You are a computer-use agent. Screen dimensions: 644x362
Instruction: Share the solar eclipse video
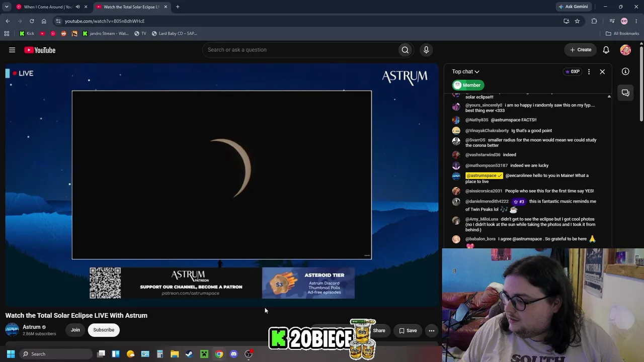(379, 330)
